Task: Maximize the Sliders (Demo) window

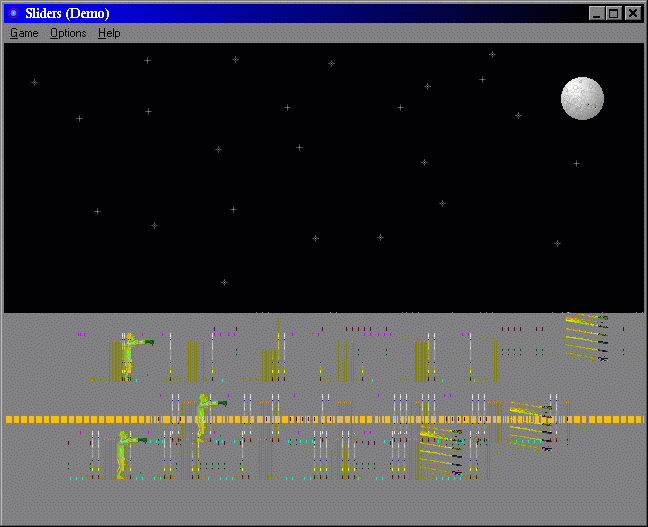Action: tap(613, 14)
